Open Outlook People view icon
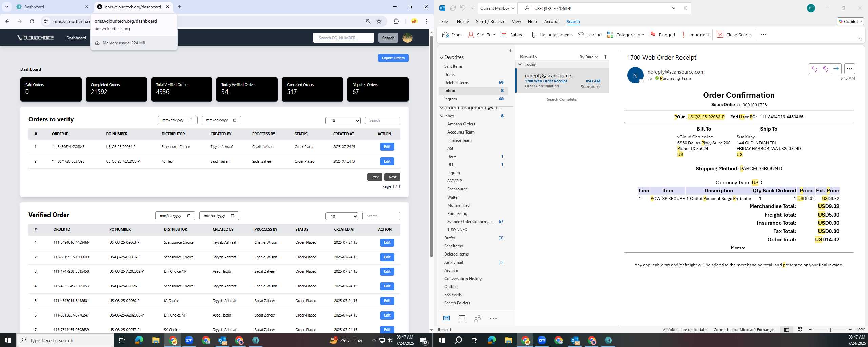 point(477,318)
